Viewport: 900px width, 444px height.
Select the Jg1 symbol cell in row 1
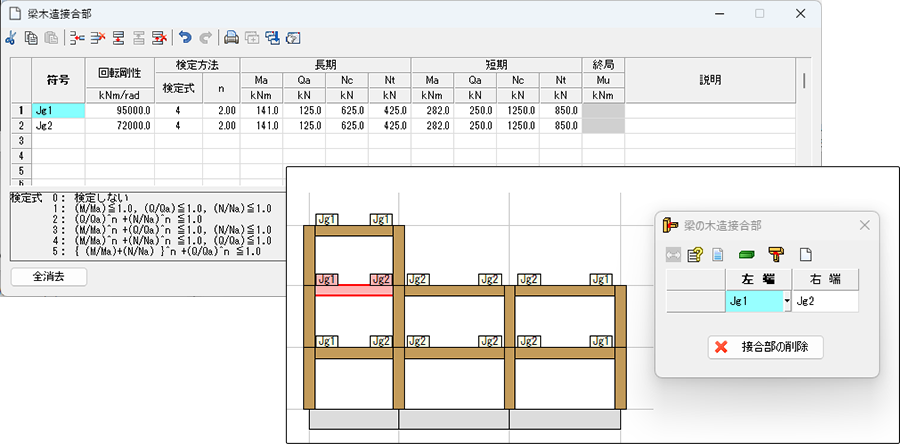59,111
